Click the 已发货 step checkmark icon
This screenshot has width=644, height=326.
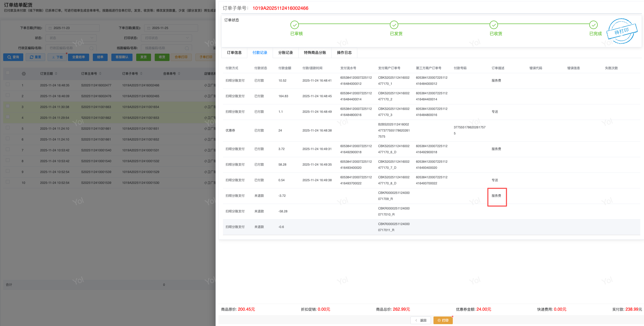click(394, 25)
